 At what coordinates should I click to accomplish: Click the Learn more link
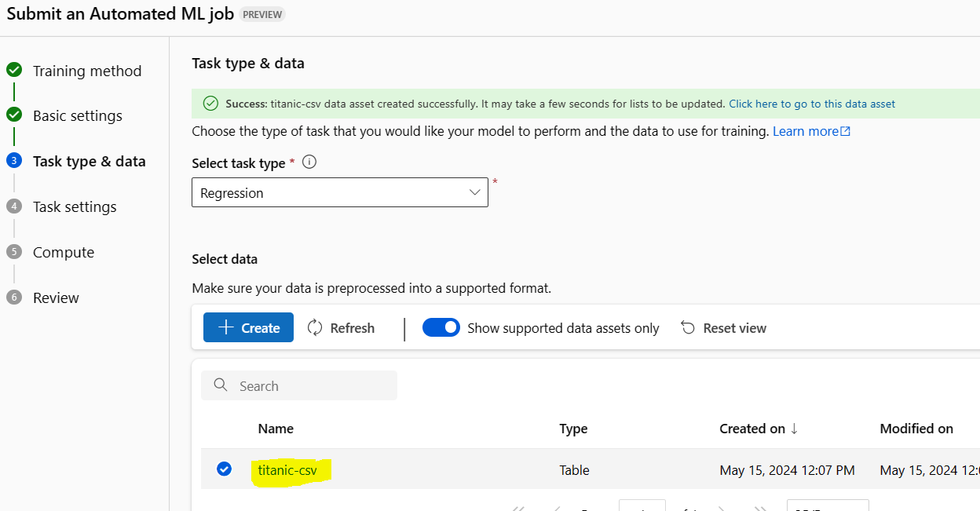pyautogui.click(x=805, y=131)
